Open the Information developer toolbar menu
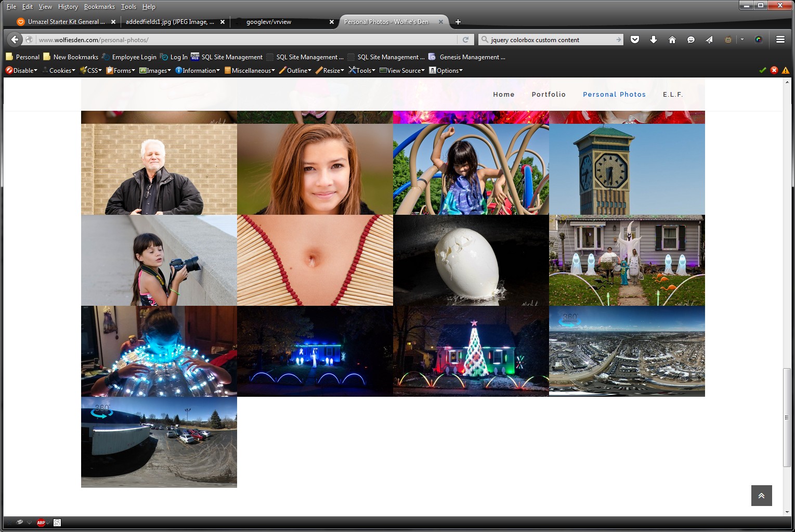The width and height of the screenshot is (795, 532). click(198, 70)
